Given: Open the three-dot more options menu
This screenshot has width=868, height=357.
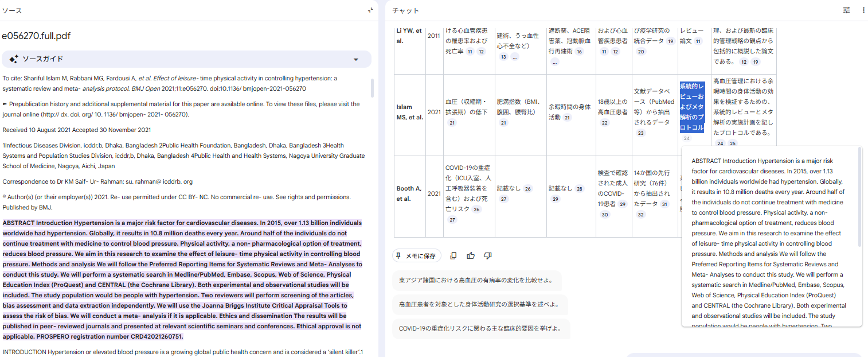Looking at the screenshot, I should [x=863, y=10].
